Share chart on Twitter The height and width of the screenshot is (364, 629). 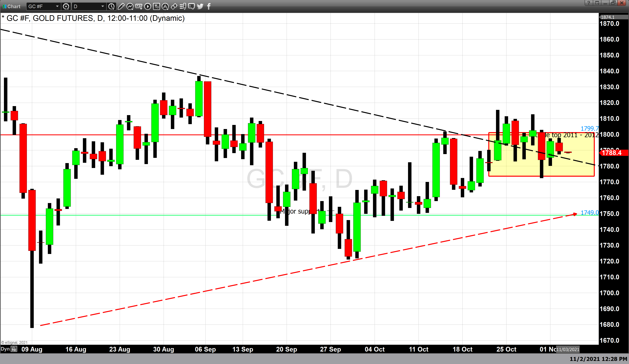point(200,7)
